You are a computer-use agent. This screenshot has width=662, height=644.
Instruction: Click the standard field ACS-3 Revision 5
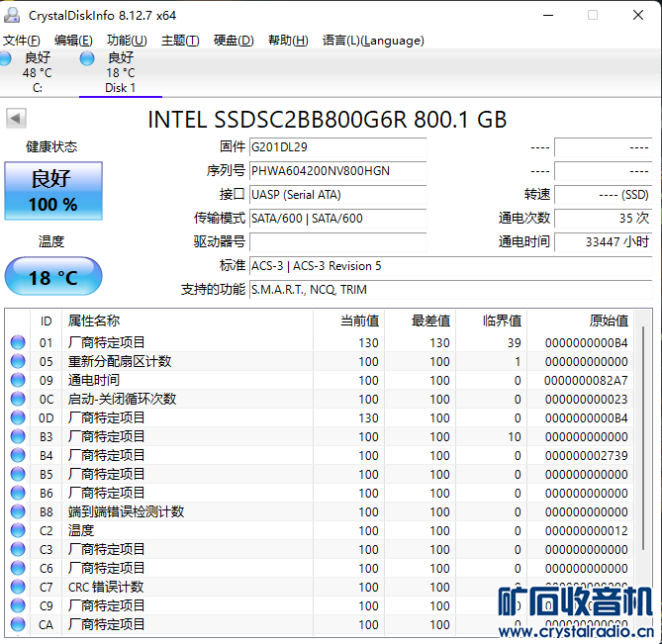tap(451, 266)
